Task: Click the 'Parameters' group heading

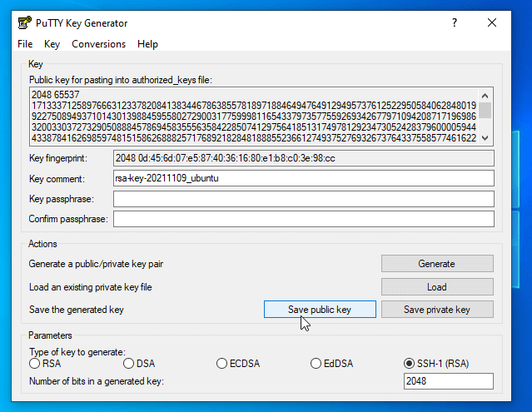Action: 50,335
